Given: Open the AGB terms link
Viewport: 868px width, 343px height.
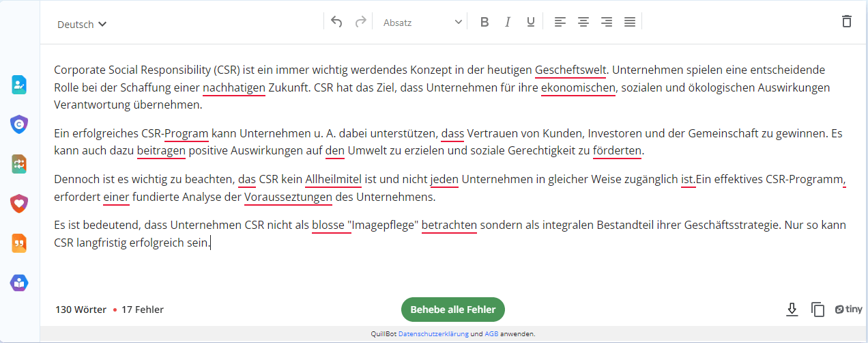Looking at the screenshot, I should [491, 334].
